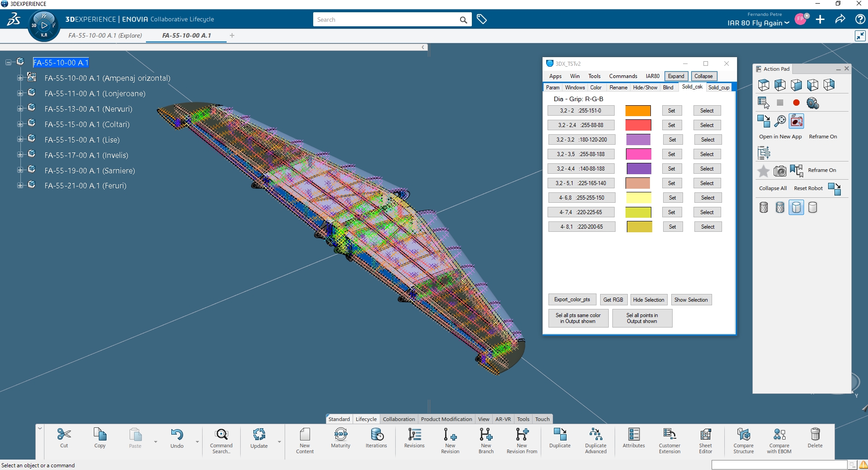Click the Cut scissors icon
This screenshot has width=868, height=470.
[64, 435]
